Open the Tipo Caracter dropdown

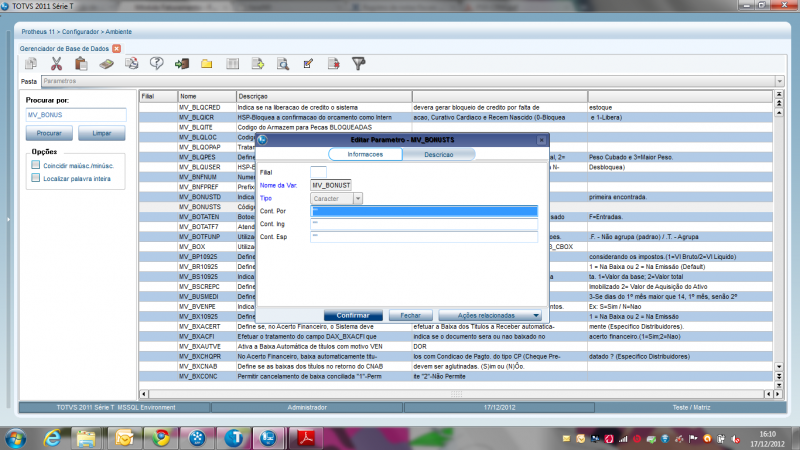(358, 198)
